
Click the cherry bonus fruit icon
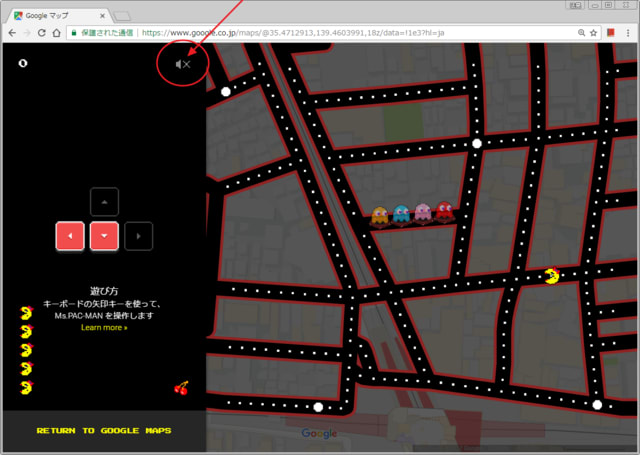point(181,388)
